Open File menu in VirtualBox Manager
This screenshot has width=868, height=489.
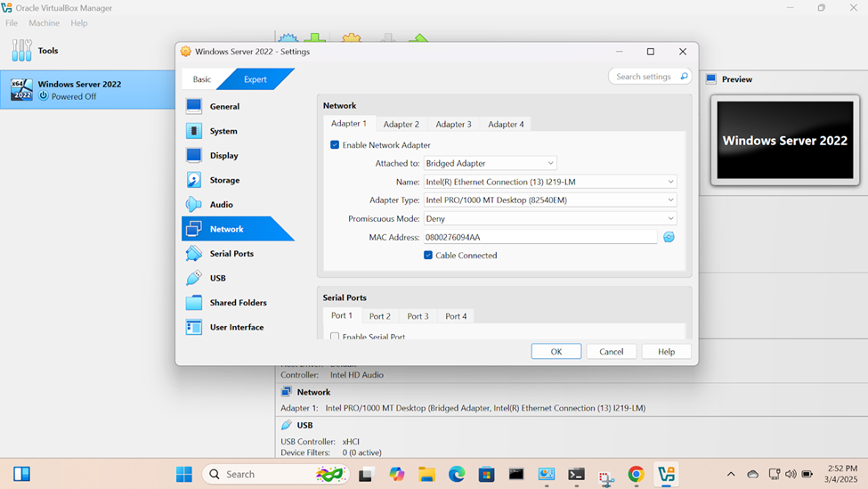[12, 23]
